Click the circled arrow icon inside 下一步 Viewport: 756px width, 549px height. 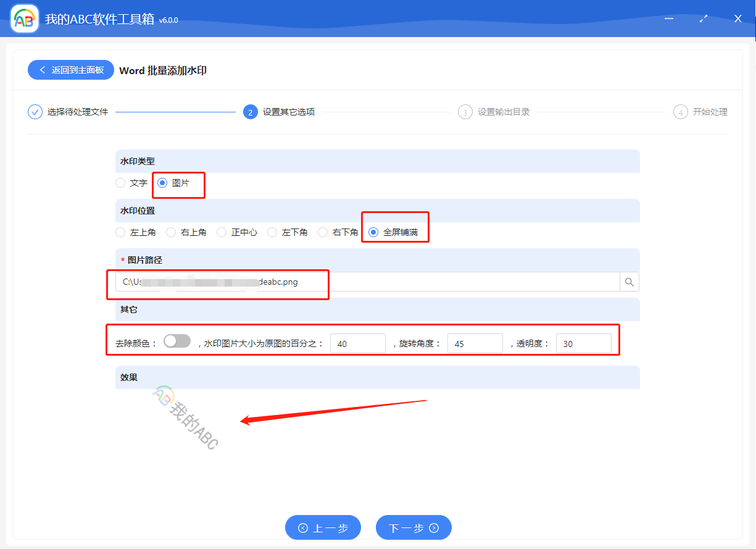click(x=434, y=527)
